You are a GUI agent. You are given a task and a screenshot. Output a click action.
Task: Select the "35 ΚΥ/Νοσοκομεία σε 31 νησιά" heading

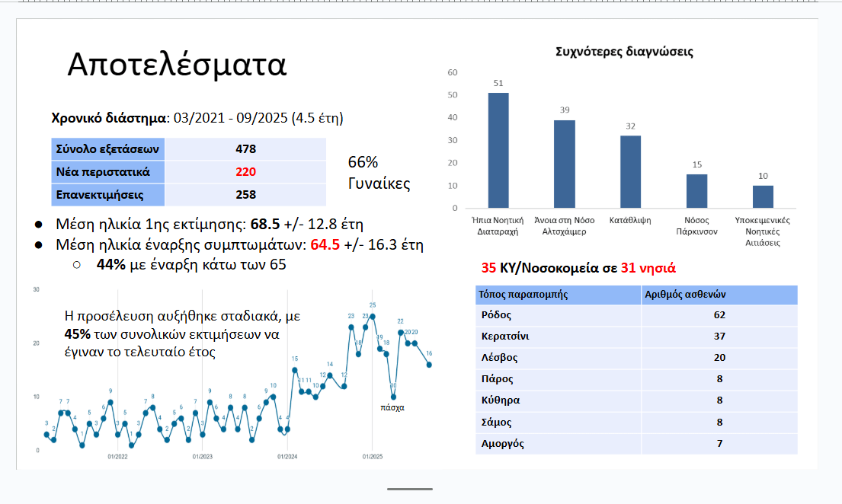click(578, 268)
